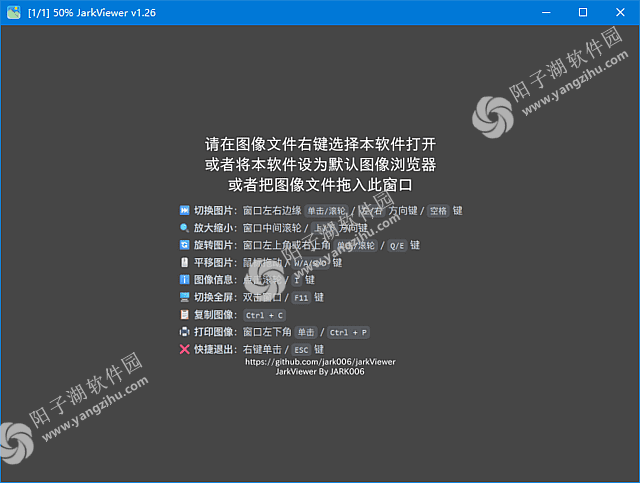Click the info icon beside 图像信息

click(184, 280)
